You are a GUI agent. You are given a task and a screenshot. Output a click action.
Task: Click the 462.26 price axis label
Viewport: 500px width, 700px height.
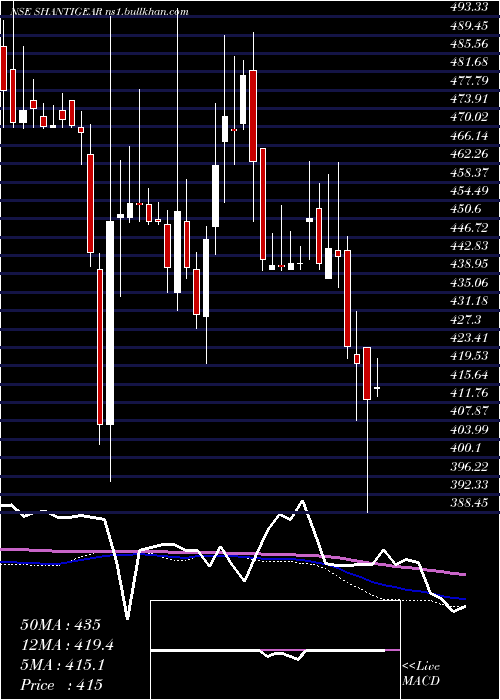(468, 154)
